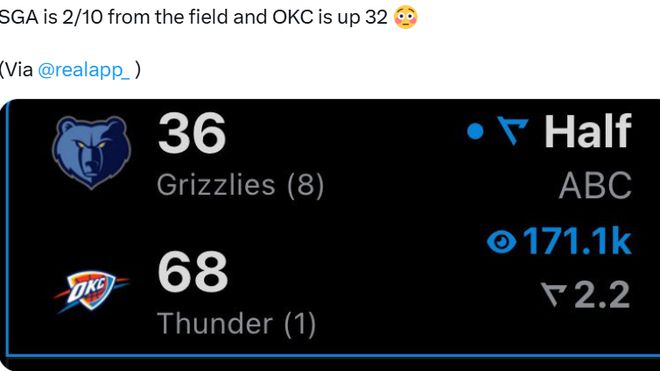Click the ABC broadcast network label
Viewport: 660px width, 371px height.
click(595, 185)
